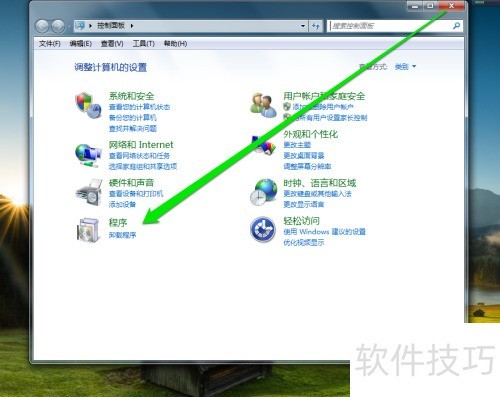
Task: Open the 系统和安全 category link
Action: pos(131,96)
